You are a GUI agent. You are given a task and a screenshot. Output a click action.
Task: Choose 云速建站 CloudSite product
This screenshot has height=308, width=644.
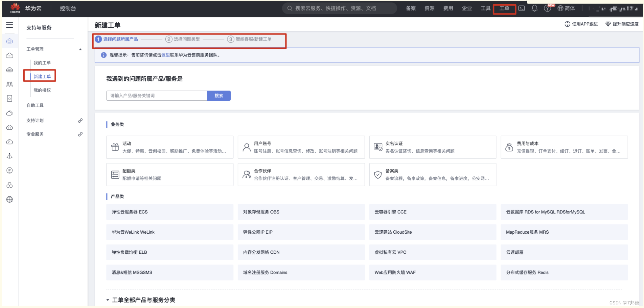click(x=433, y=232)
